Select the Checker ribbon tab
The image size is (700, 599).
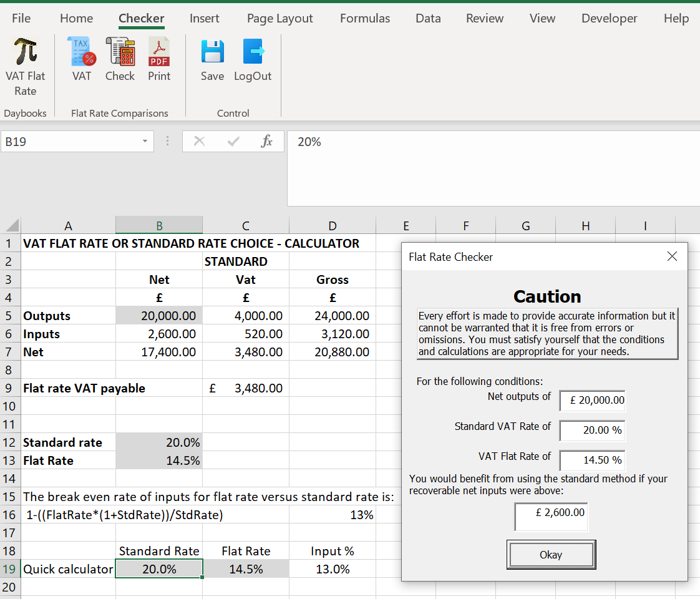142,18
